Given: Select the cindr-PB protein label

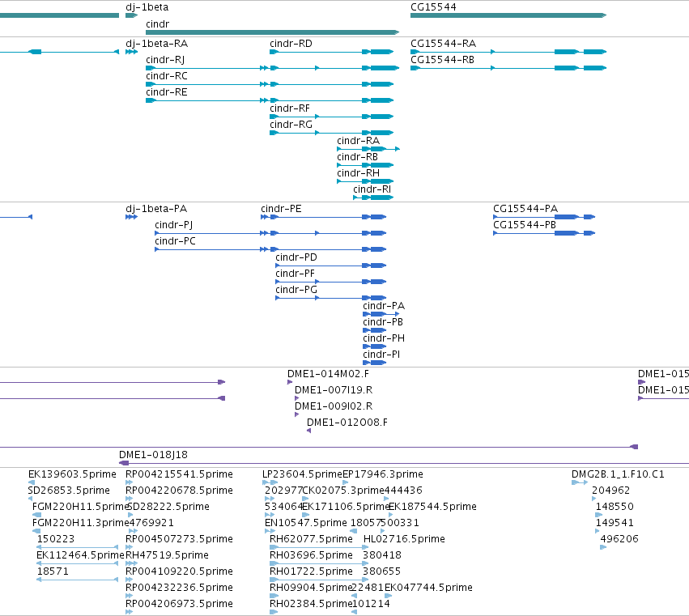Looking at the screenshot, I should click(x=383, y=322).
